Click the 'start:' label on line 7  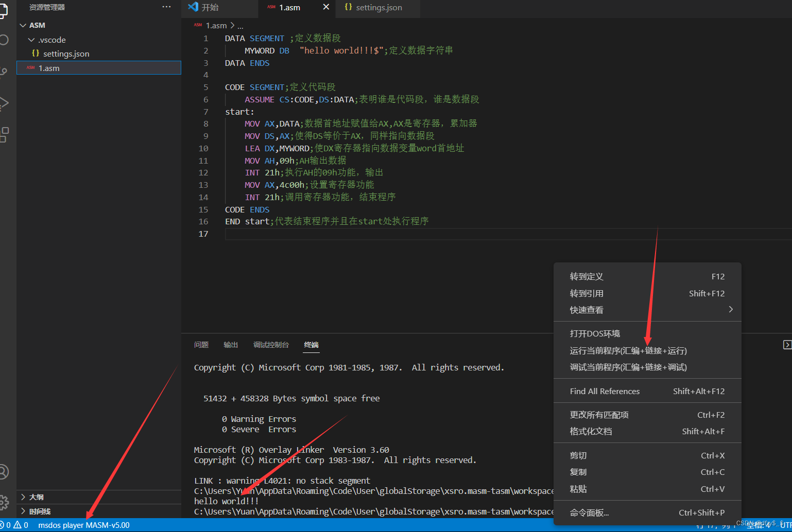tap(239, 112)
